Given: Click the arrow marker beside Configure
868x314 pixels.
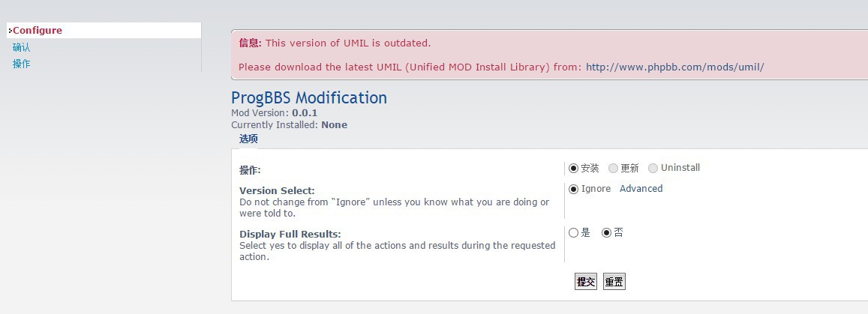Looking at the screenshot, I should (x=10, y=31).
